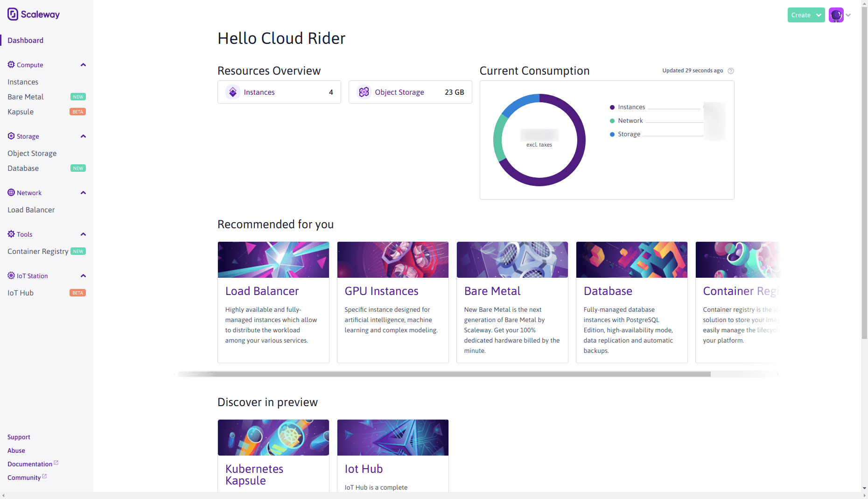
Task: Open the Create dropdown button
Action: (x=806, y=15)
